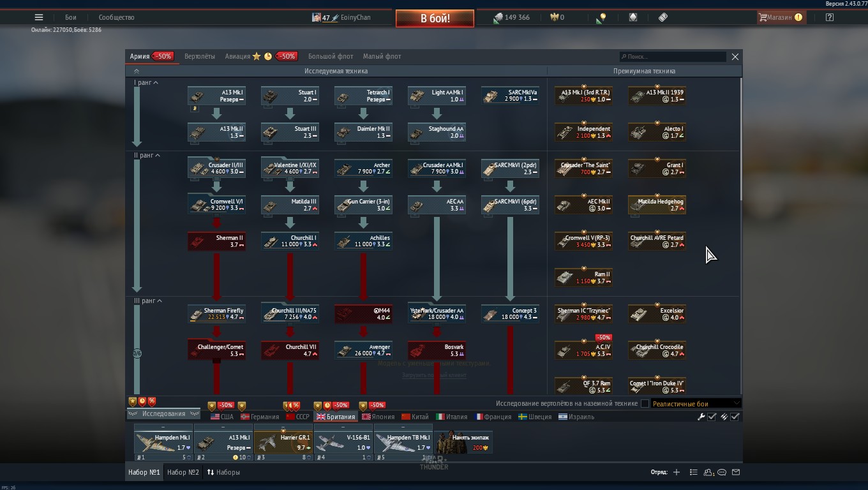This screenshot has height=490, width=868.
Task: Select the Excelsior premium vehicle
Action: pos(657,313)
